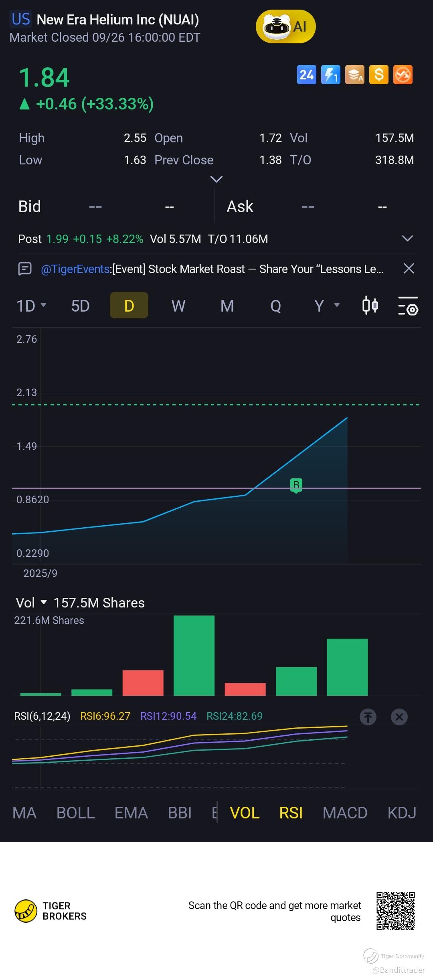Select the weekly W chart tab
Viewport: 433px width, 980px height.
coord(178,306)
